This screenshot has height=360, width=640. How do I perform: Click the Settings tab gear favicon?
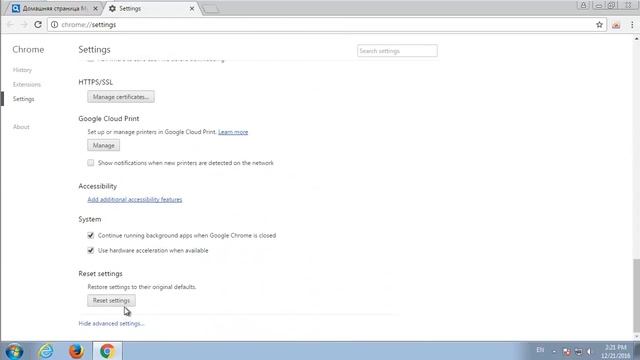pyautogui.click(x=112, y=9)
